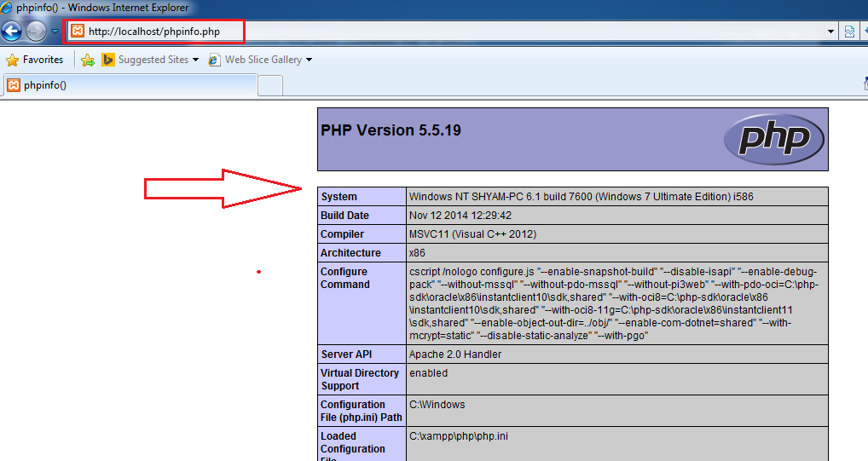Click the Architecture value x86
Viewport: 868px width, 461px height.
(x=418, y=253)
